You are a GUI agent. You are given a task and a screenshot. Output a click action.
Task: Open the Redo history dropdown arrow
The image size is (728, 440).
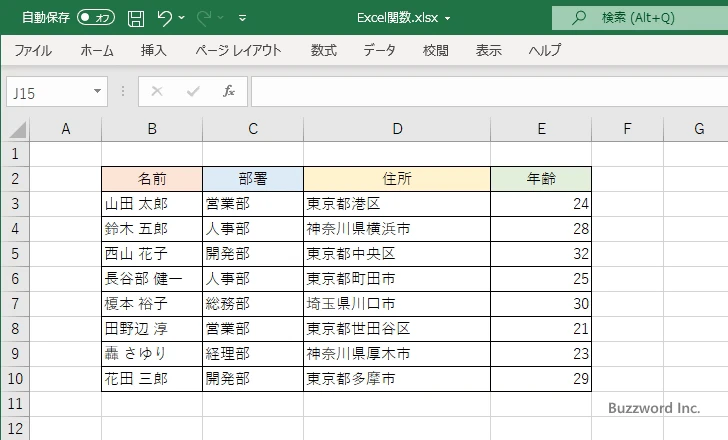pyautogui.click(x=221, y=18)
